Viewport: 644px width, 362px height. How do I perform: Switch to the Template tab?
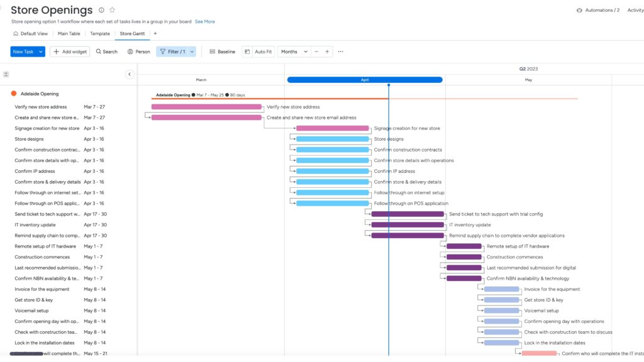click(99, 33)
